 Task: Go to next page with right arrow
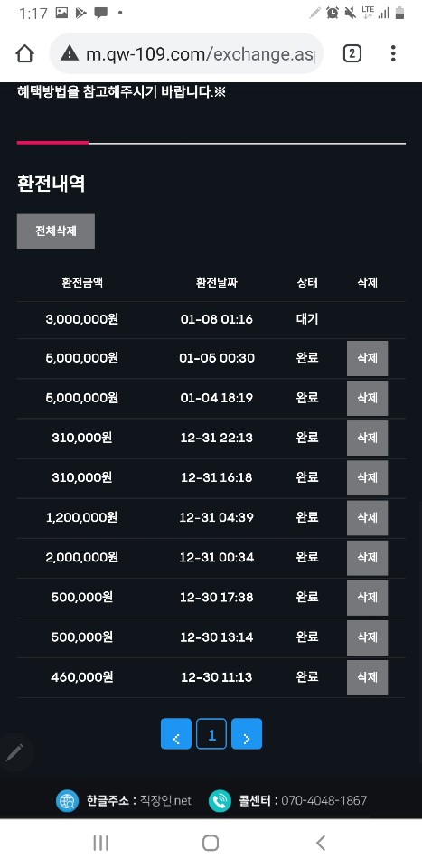(247, 734)
